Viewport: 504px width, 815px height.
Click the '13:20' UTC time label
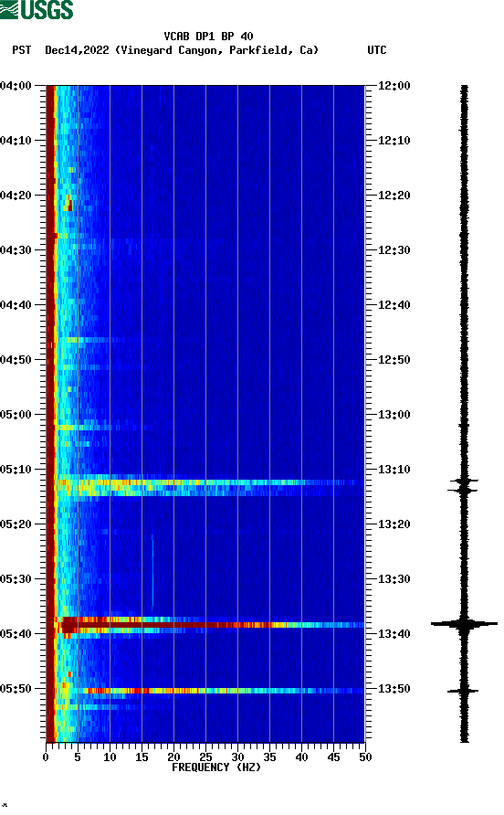pos(394,524)
